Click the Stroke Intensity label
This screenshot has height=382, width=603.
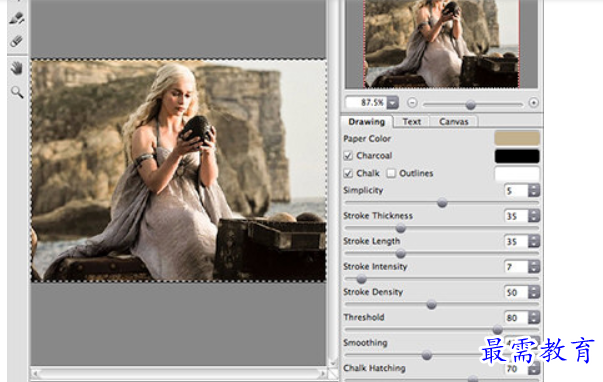tap(375, 267)
